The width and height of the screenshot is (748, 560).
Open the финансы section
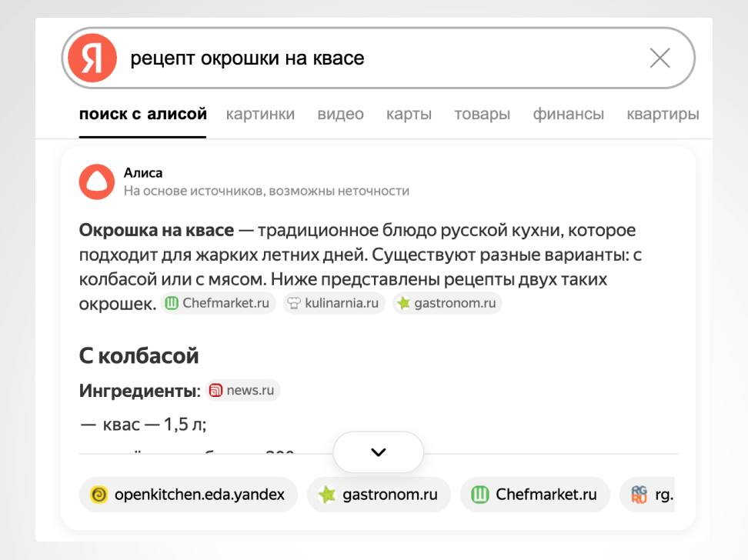(568, 114)
